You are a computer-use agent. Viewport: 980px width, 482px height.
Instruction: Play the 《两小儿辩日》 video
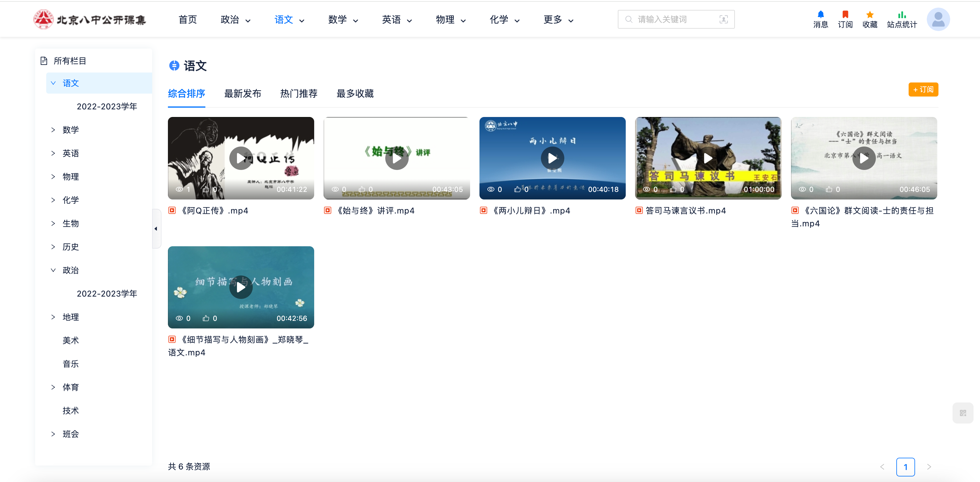click(x=552, y=158)
